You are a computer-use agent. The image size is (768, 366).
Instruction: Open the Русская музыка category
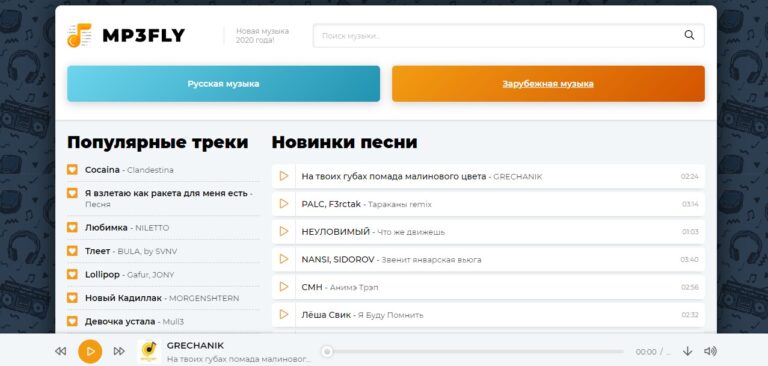pyautogui.click(x=223, y=84)
